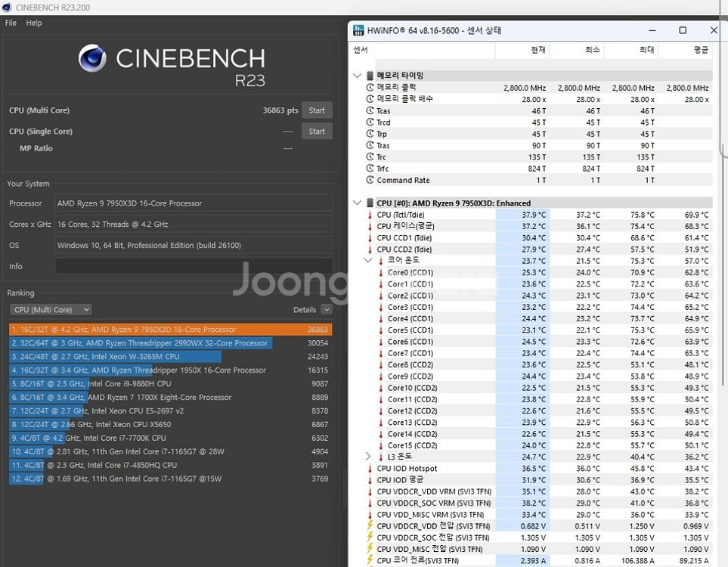Click lightning icon beside CPU VDDCR_VDD 전압
Viewport: 728px width, 567px height.
coord(370,525)
